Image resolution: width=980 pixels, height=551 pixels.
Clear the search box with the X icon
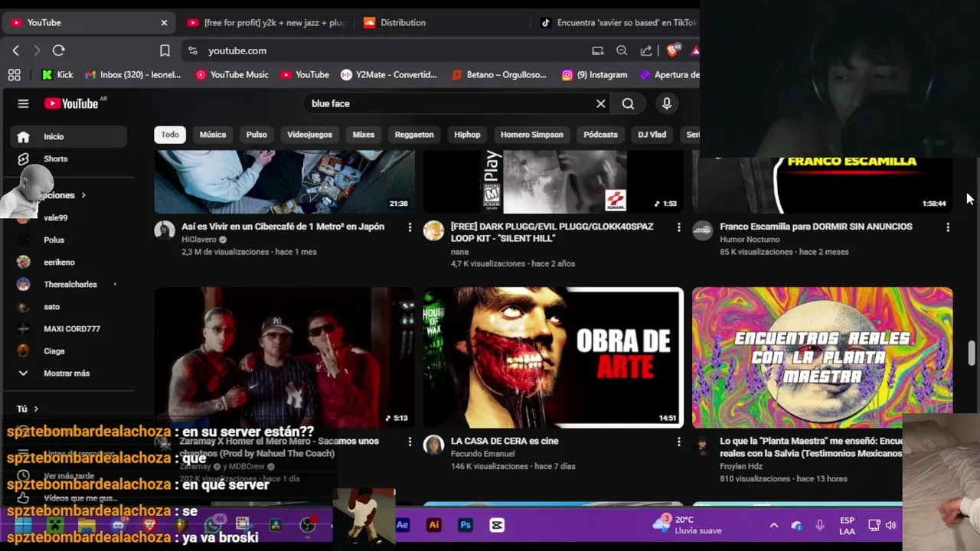point(601,103)
